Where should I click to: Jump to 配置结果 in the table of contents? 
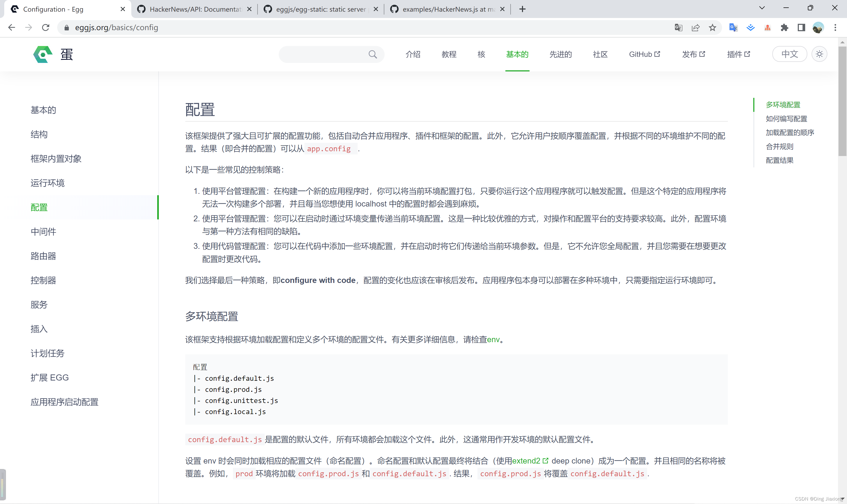[780, 160]
